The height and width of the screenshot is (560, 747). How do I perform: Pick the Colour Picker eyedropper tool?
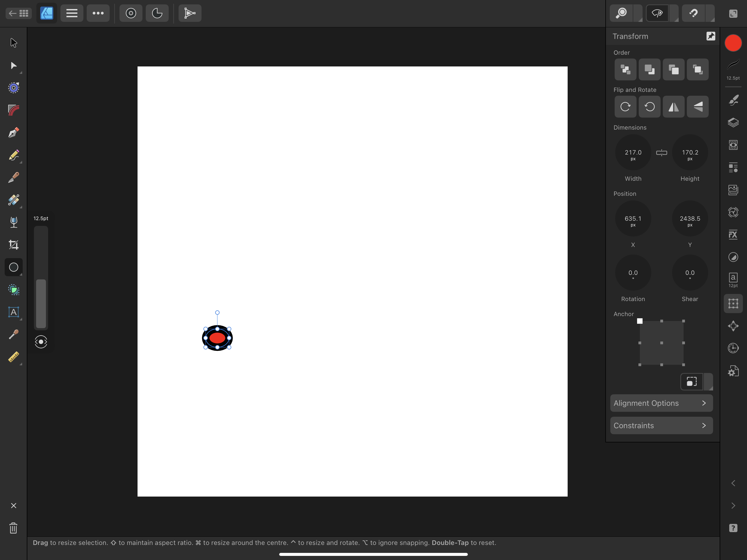13,334
